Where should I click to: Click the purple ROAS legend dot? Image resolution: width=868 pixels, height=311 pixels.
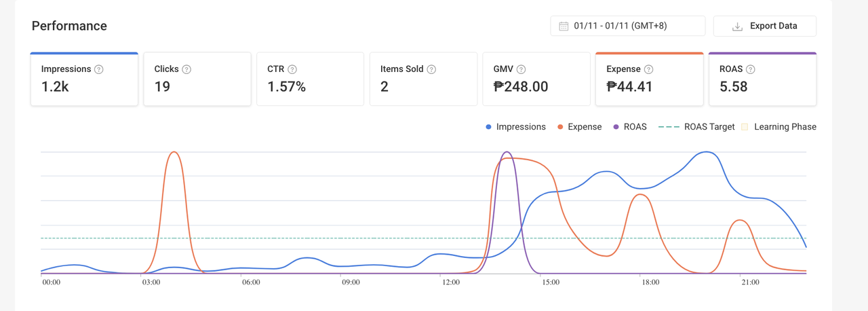[616, 127]
